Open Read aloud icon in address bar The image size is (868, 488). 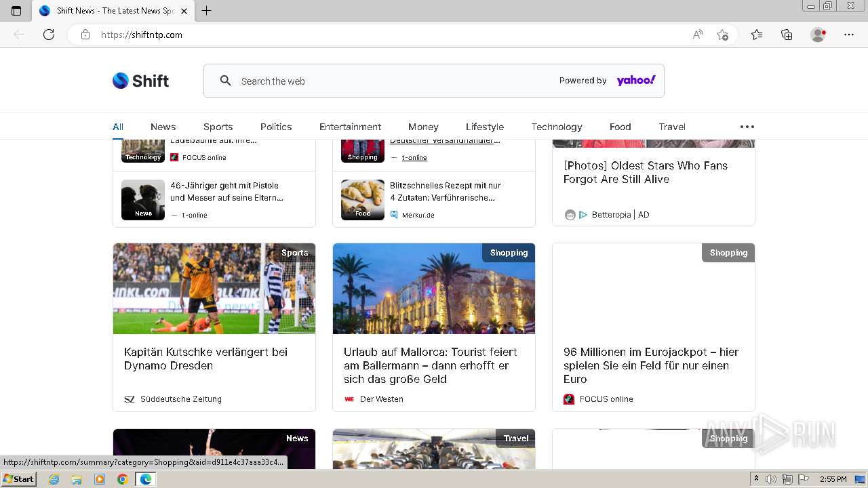[698, 35]
